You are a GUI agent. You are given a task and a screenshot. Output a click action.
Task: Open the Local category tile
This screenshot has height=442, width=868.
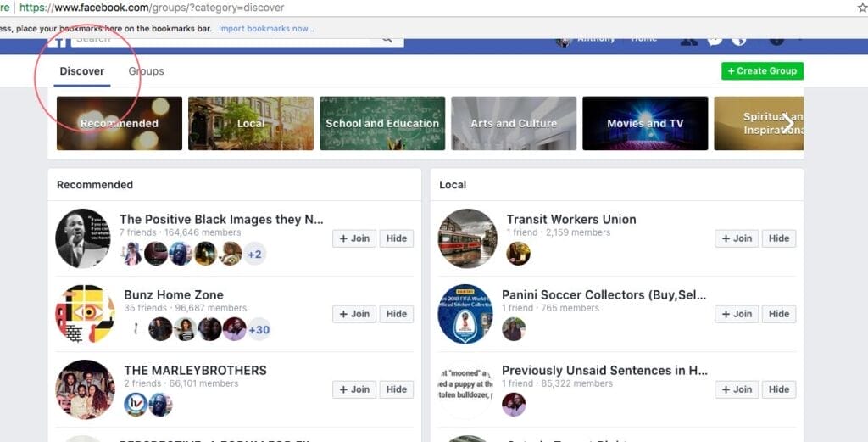251,123
